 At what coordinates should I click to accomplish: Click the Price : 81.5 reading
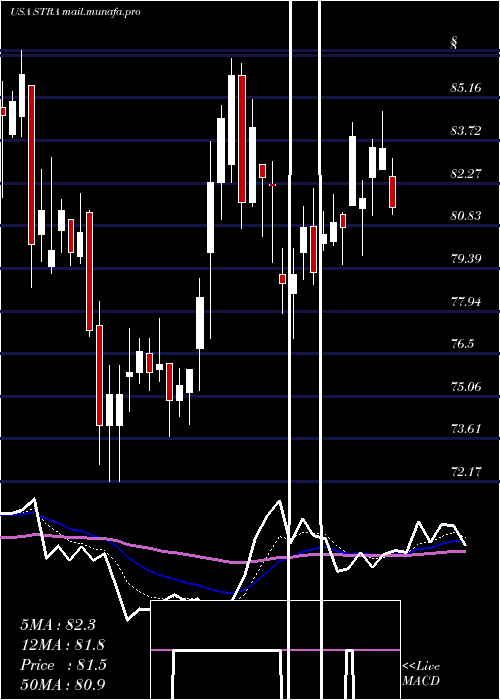[63, 665]
